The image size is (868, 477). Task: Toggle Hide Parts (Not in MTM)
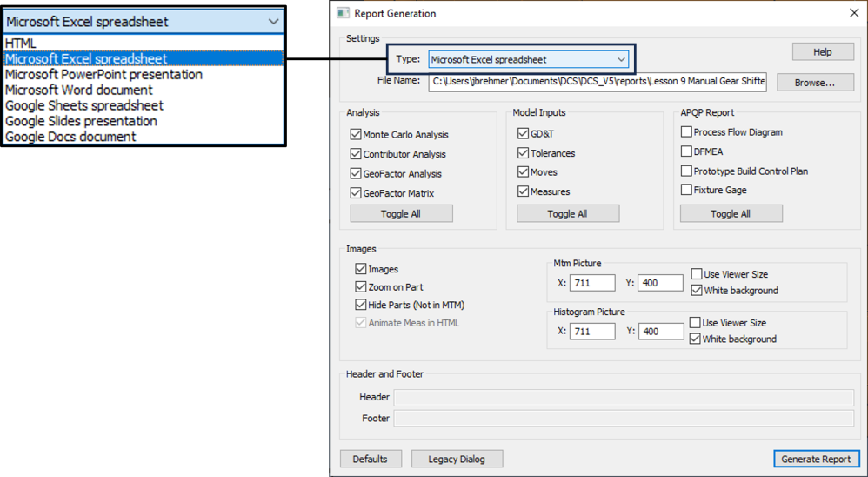(360, 305)
